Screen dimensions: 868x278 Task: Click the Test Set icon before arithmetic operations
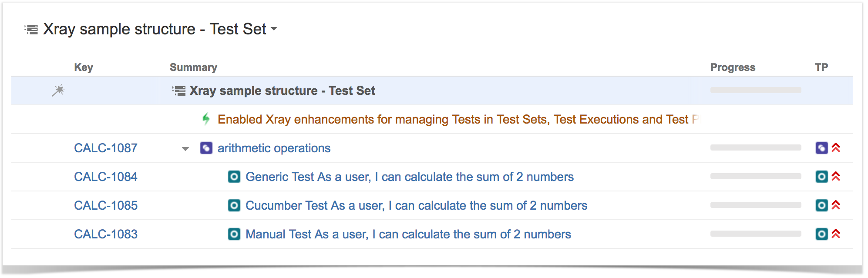pos(206,148)
